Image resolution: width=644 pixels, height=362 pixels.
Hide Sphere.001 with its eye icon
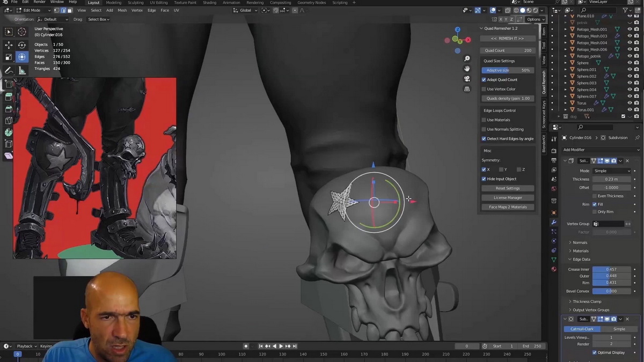[x=630, y=69]
